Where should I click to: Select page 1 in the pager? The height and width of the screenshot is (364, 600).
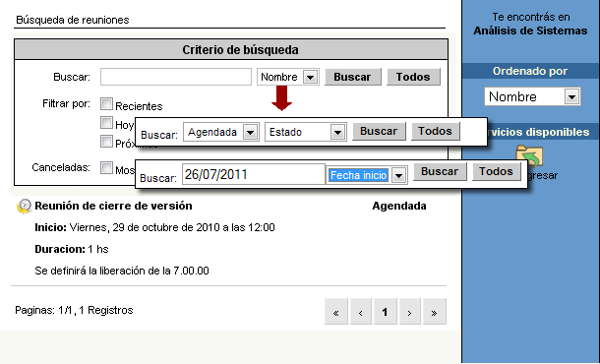[x=385, y=312]
